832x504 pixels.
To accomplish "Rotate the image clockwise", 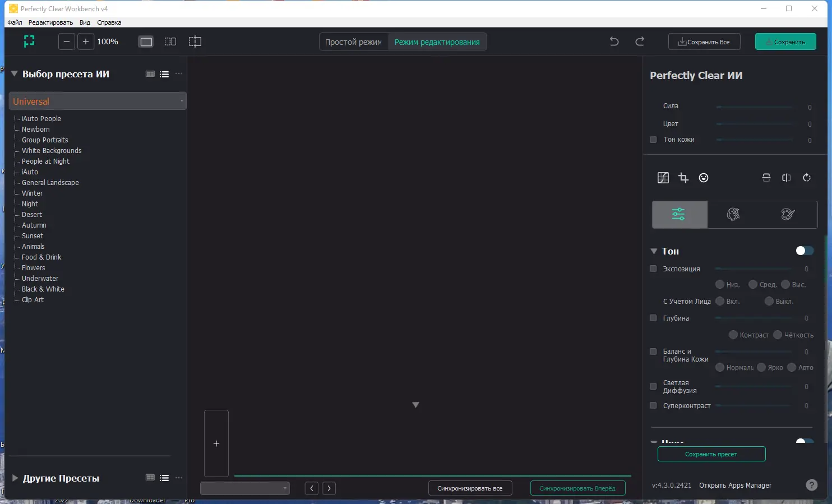I will (807, 178).
